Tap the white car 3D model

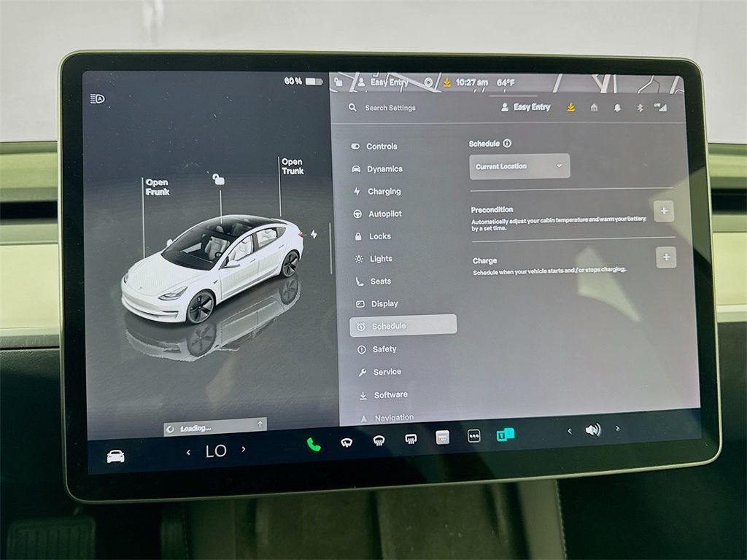[212, 270]
